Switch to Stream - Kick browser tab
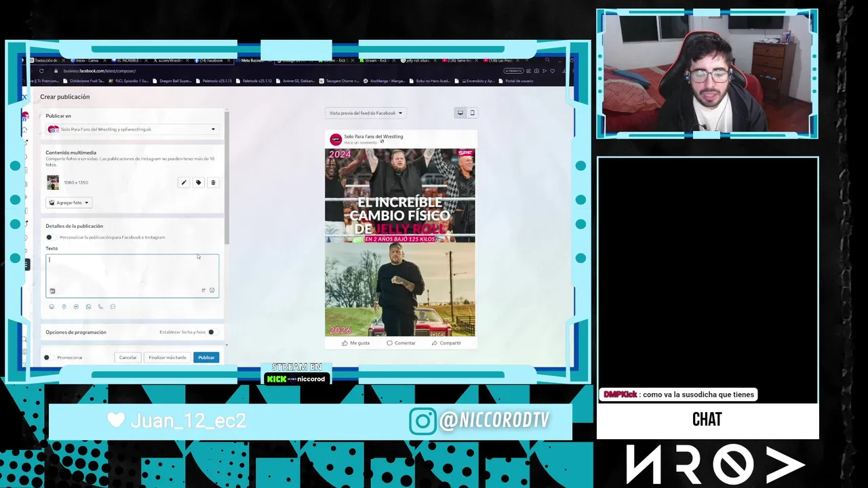This screenshot has width=868, height=488. point(378,60)
